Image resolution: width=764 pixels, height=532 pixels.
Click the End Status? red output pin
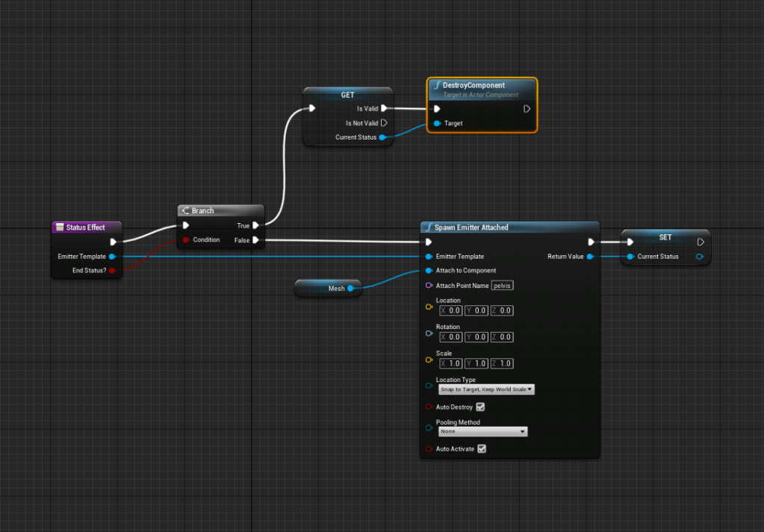click(112, 270)
